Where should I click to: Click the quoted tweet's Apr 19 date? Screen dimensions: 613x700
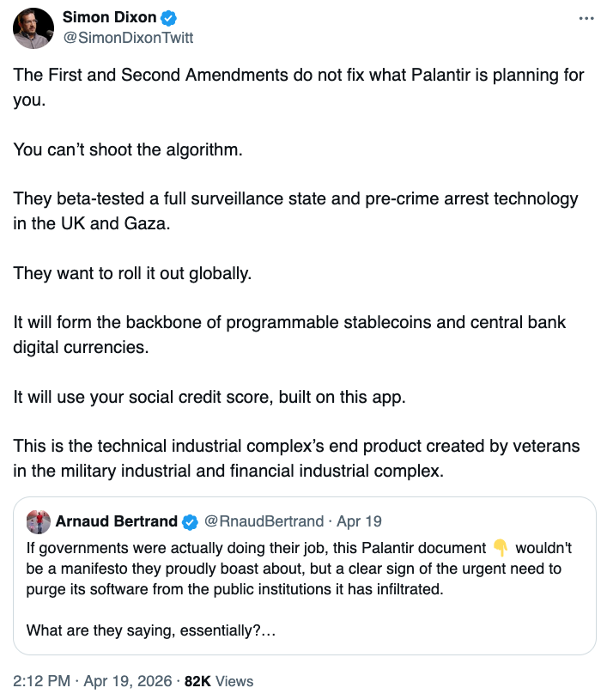(x=360, y=521)
